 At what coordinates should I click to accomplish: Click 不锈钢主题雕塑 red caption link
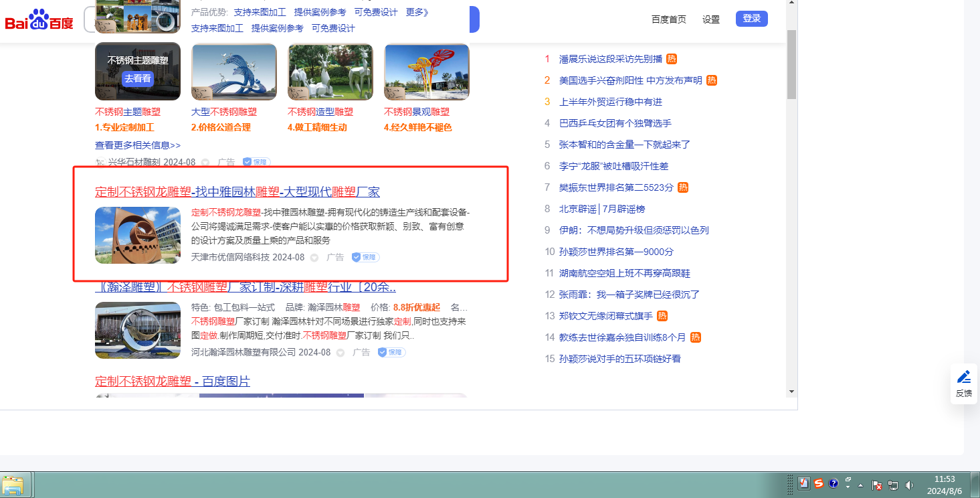(128, 112)
